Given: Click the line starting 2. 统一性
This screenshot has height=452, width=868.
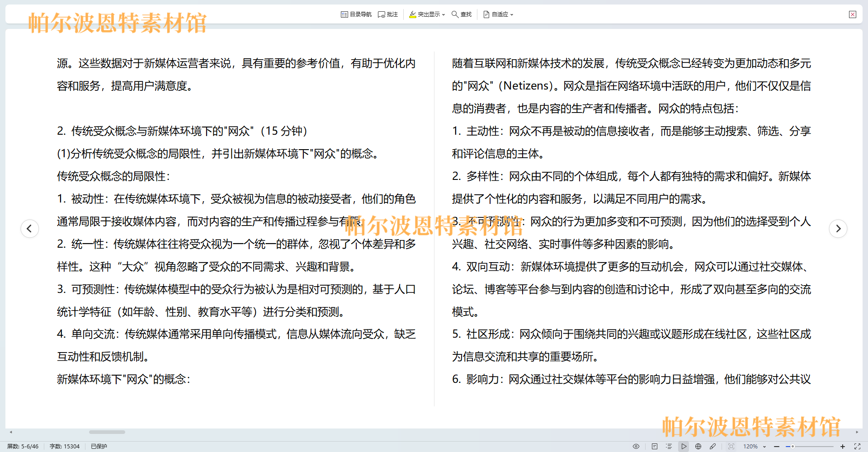Looking at the screenshot, I should [236, 244].
